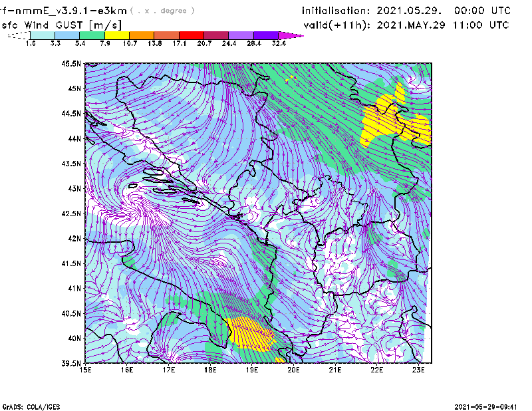The height and width of the screenshot is (411, 532).
Task: Click the '44.5N' latitude label
Action: pos(71,113)
